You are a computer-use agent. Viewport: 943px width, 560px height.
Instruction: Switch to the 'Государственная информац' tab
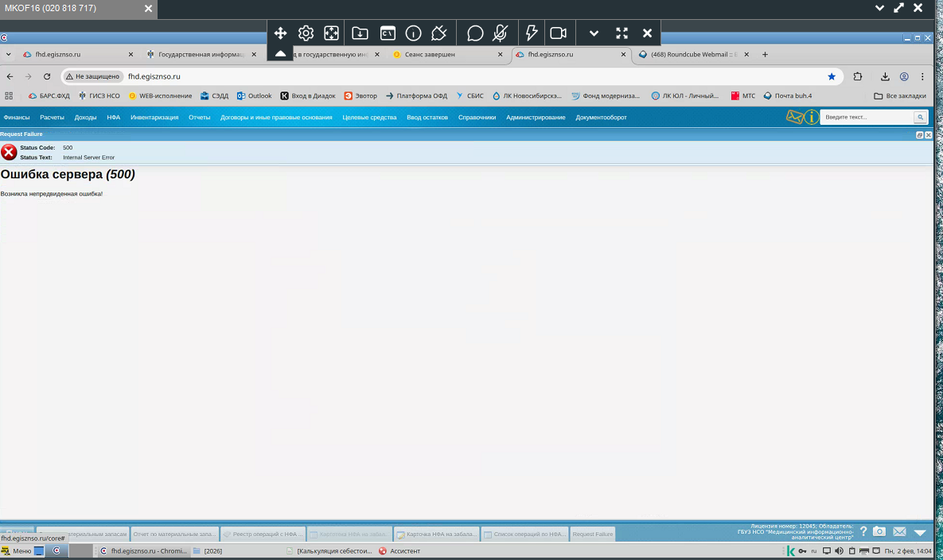pos(201,54)
